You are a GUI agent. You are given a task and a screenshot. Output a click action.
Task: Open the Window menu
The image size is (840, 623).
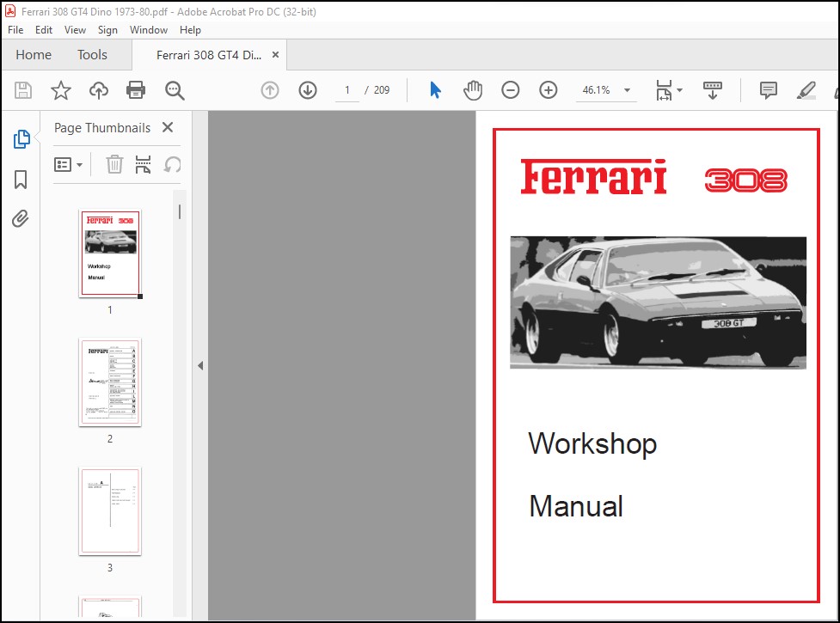coord(149,30)
